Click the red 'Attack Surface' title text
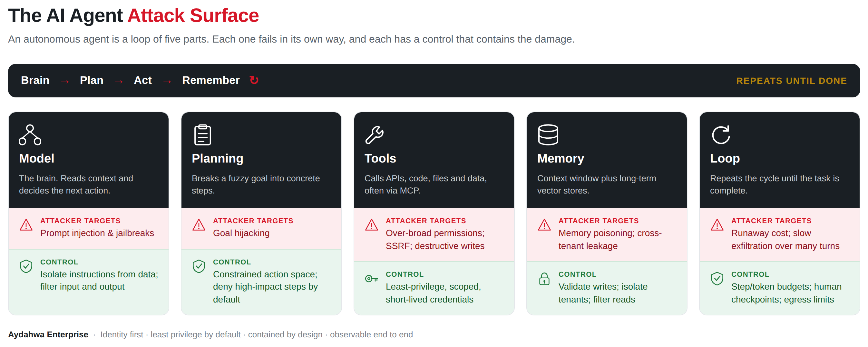The image size is (868, 347). tap(193, 15)
